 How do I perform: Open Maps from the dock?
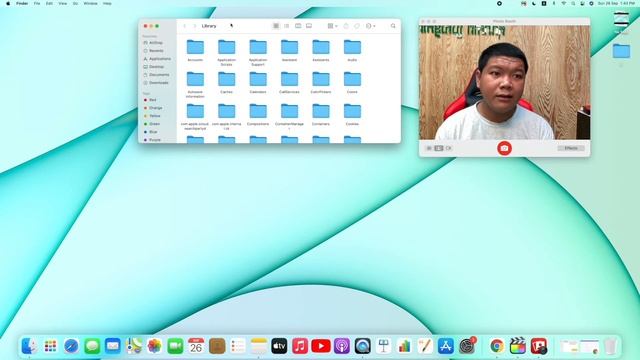[134, 346]
